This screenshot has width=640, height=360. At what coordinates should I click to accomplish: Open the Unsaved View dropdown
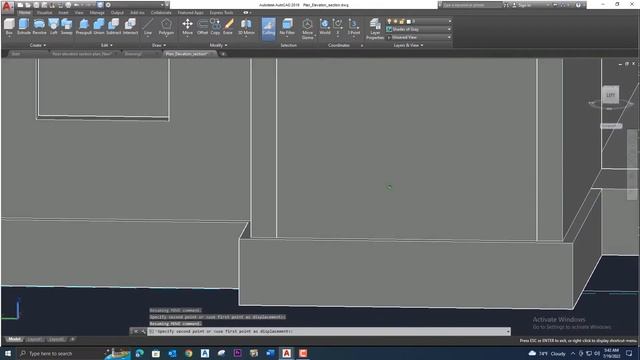click(419, 37)
